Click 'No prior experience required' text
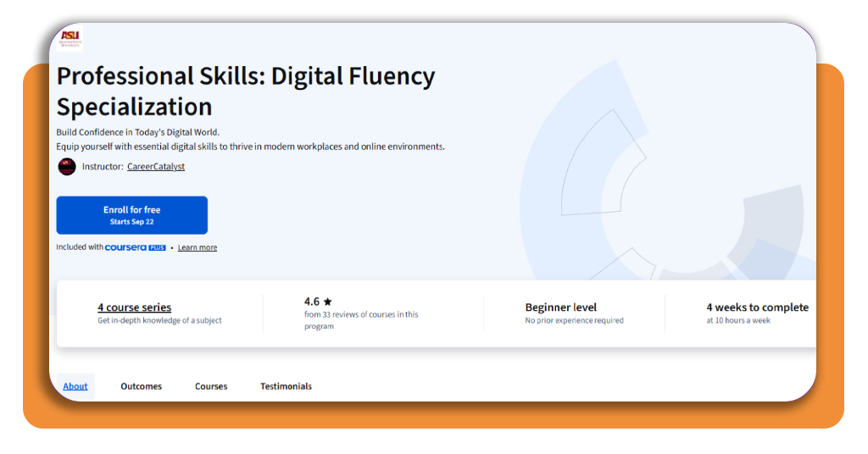This screenshot has width=868, height=454. (574, 320)
